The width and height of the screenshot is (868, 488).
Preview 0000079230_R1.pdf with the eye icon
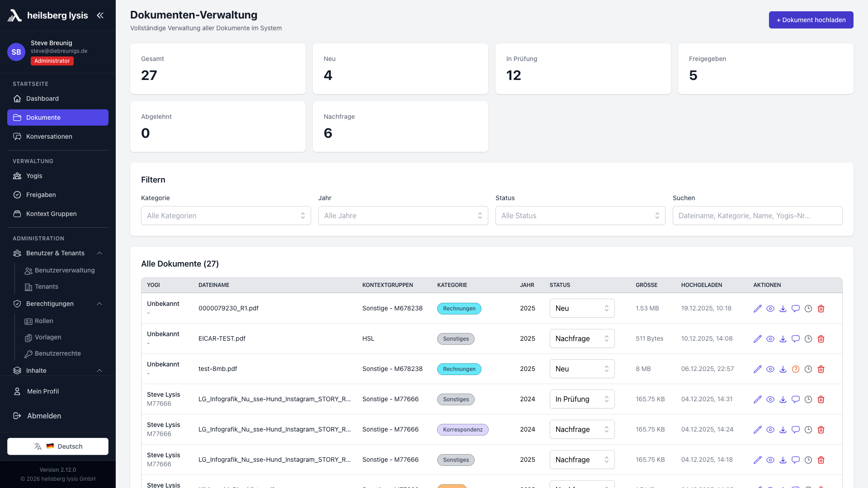click(770, 309)
